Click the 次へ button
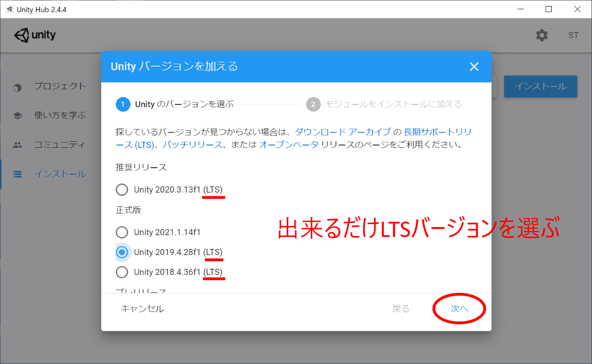Screen dimensions: 592x364 pyautogui.click(x=459, y=309)
